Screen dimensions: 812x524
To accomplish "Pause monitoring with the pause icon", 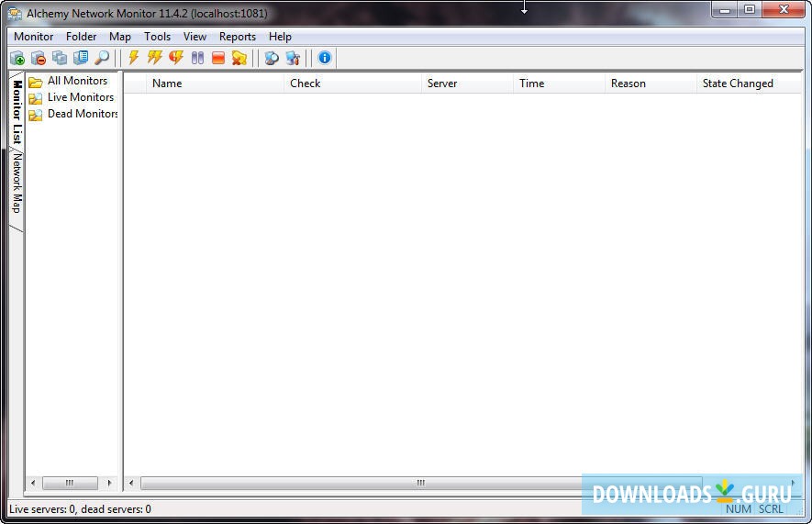I will coord(197,58).
